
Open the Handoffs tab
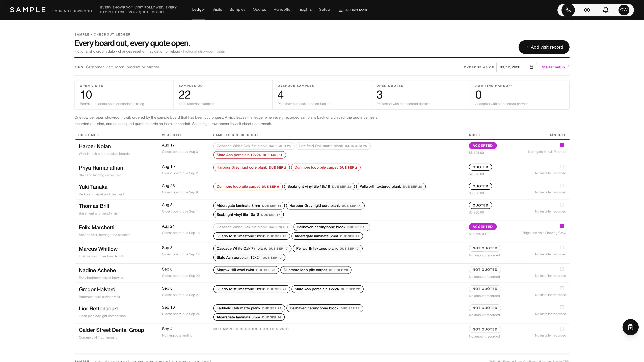[x=282, y=10]
